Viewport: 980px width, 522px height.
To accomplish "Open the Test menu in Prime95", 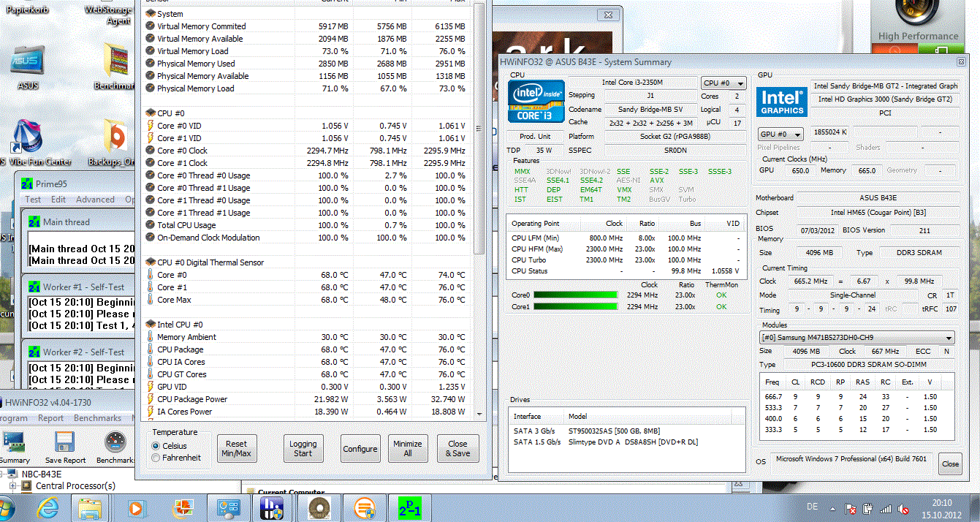I will pos(33,199).
